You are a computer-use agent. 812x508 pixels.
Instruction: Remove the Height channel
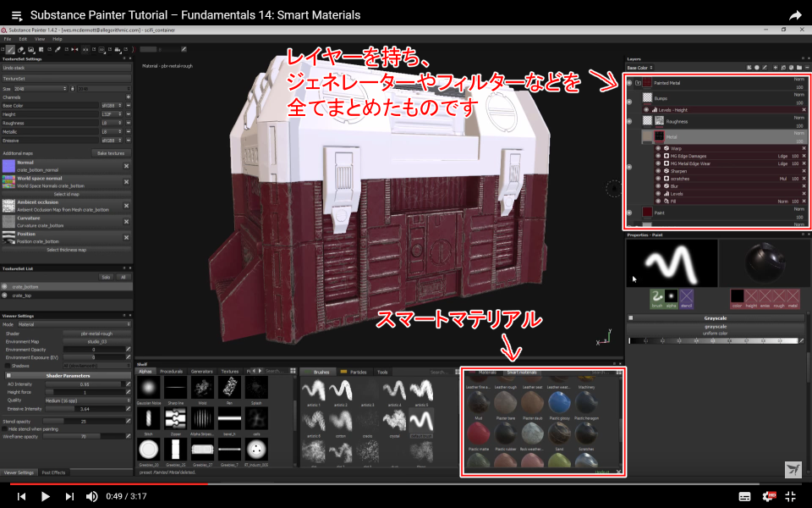(x=128, y=114)
